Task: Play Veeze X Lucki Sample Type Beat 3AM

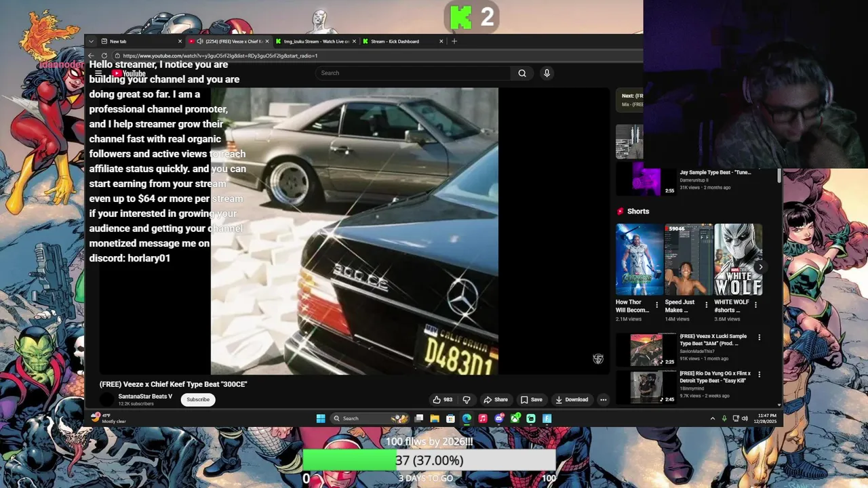Action: click(x=646, y=350)
